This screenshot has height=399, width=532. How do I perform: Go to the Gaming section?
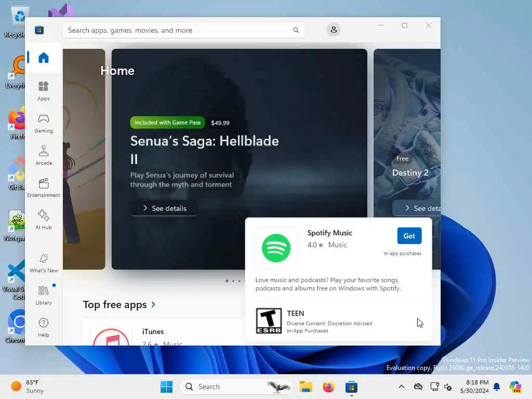pos(44,123)
